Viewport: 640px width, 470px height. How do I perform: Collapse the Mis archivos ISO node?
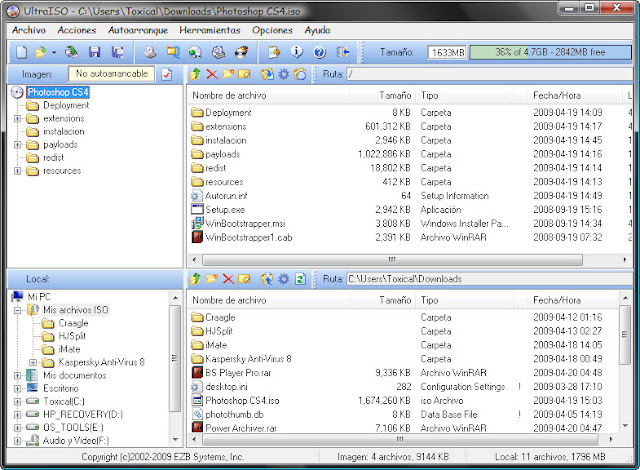pos(18,310)
